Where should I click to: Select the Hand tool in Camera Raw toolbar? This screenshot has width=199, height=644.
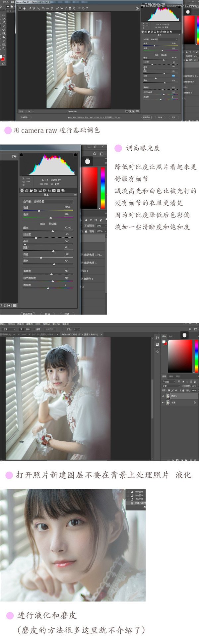tap(25, 8)
